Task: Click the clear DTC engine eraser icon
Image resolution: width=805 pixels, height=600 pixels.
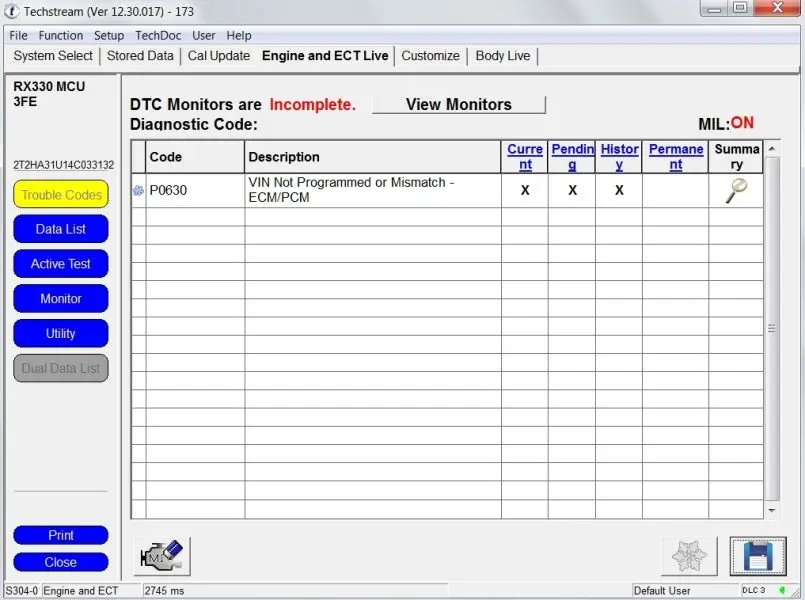Action: (162, 556)
